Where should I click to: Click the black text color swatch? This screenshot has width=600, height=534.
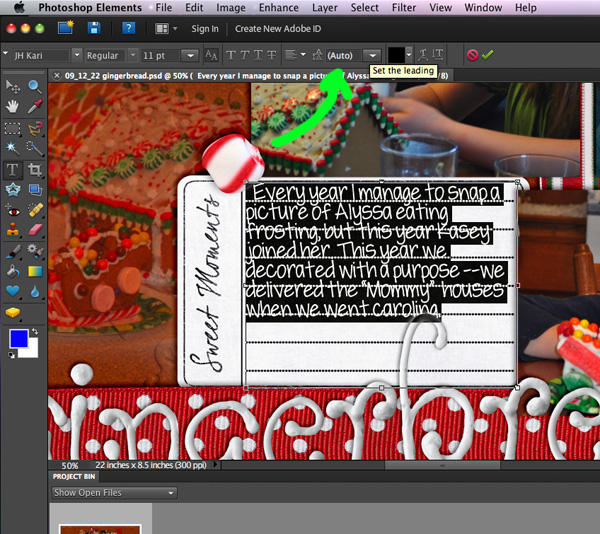click(x=396, y=55)
